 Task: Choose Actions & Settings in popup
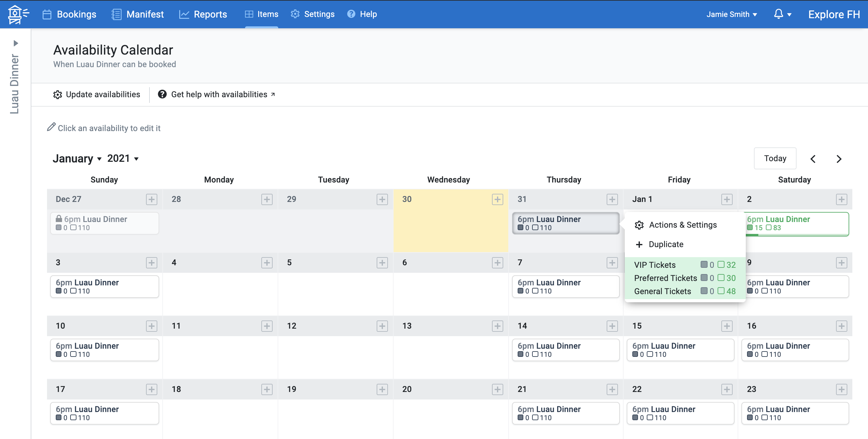[x=676, y=225]
